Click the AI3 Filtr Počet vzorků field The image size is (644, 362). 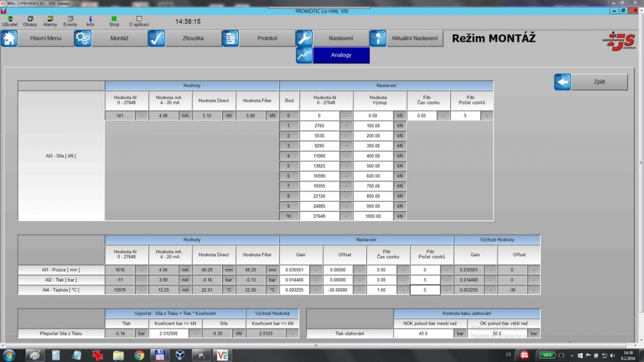(x=465, y=116)
